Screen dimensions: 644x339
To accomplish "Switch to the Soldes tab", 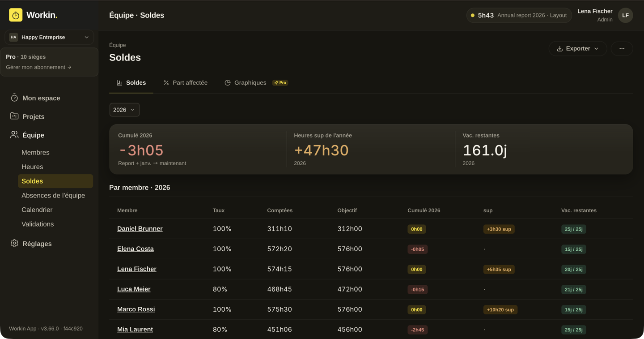I will pos(131,83).
